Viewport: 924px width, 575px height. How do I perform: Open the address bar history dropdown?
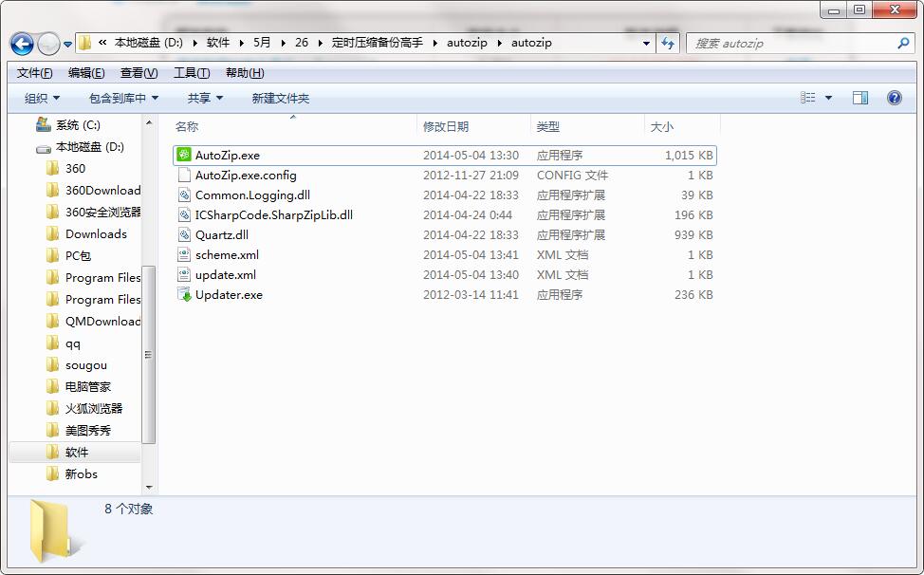click(x=646, y=43)
